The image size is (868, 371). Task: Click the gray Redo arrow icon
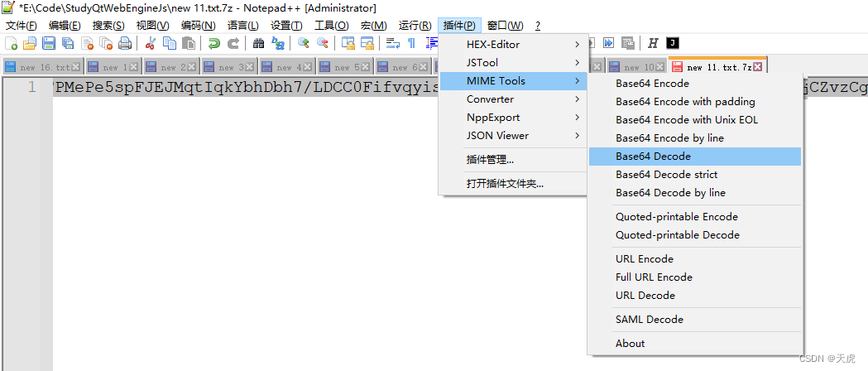point(233,43)
